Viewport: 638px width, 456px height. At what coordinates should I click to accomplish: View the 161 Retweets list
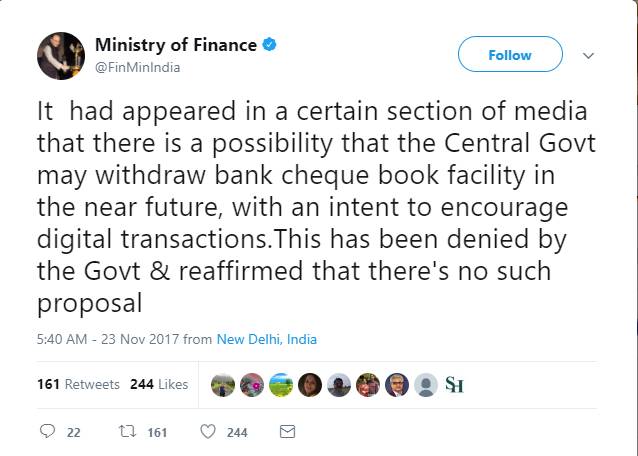[78, 384]
